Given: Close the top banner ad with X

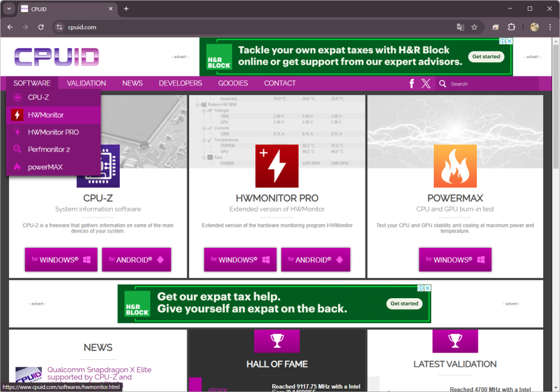Looking at the screenshot, I should [510, 41].
